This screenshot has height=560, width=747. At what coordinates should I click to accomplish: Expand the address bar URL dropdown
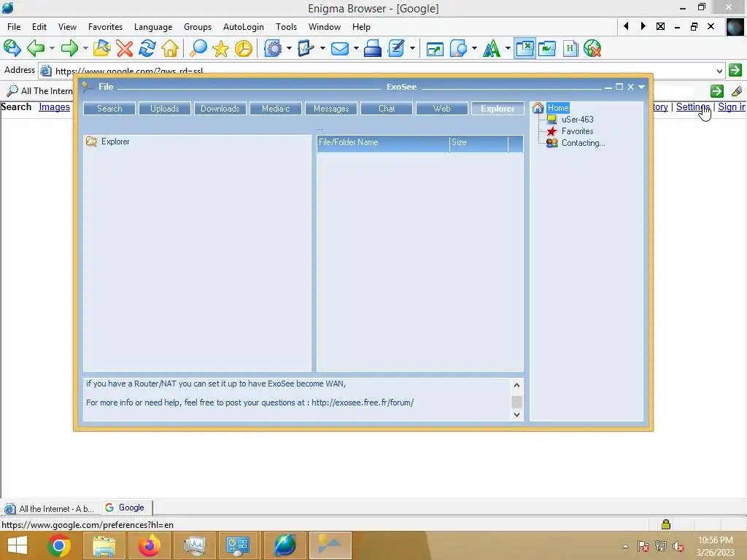coord(719,71)
